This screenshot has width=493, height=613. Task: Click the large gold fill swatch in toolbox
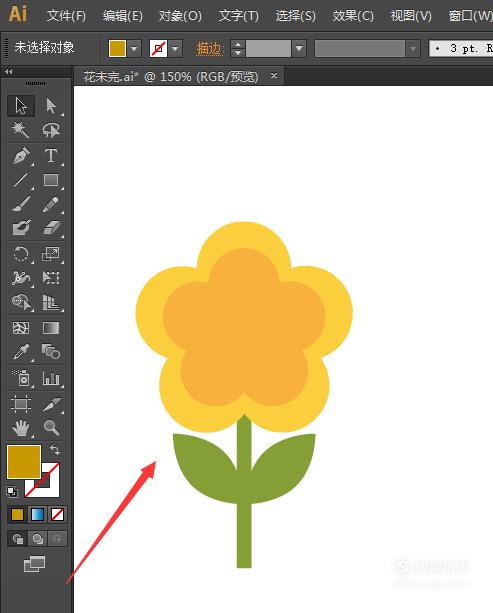pyautogui.click(x=24, y=462)
